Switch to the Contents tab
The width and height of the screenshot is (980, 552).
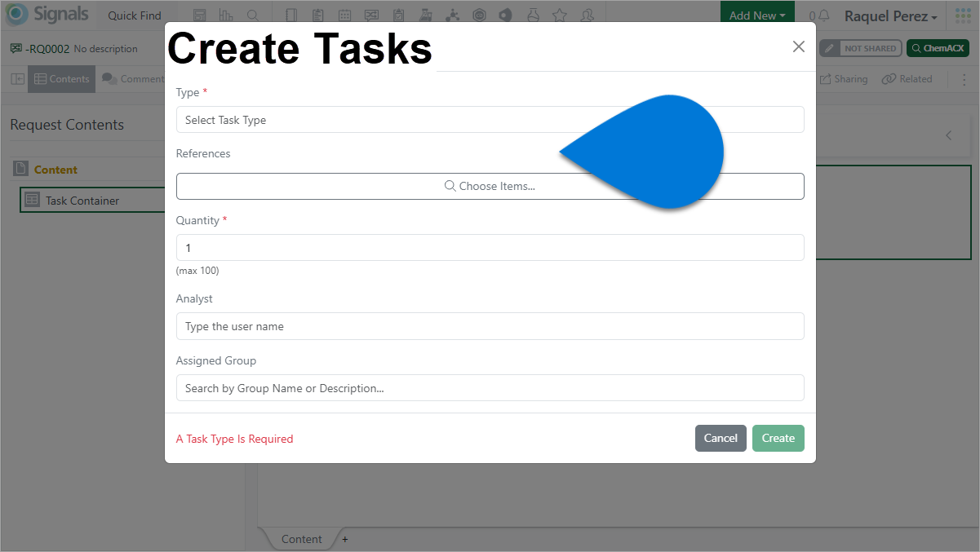[x=61, y=79]
